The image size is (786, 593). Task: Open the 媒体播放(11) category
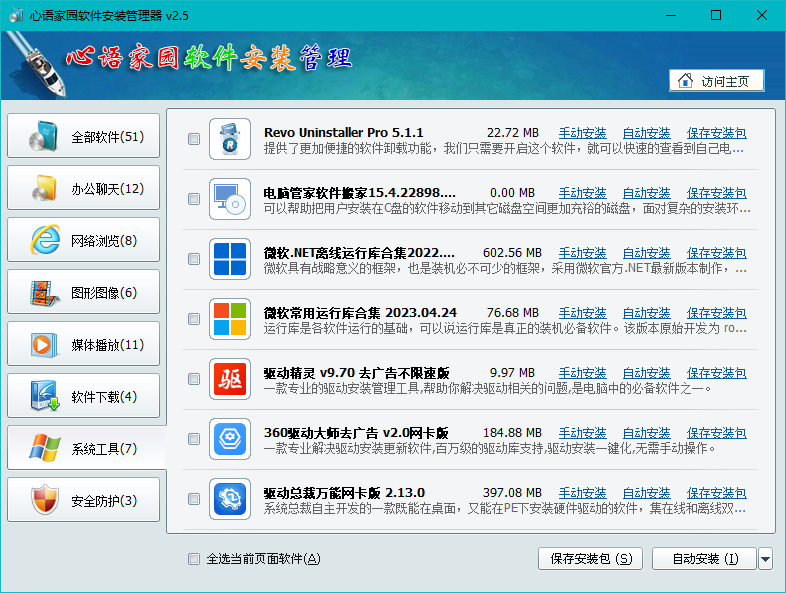(x=83, y=344)
